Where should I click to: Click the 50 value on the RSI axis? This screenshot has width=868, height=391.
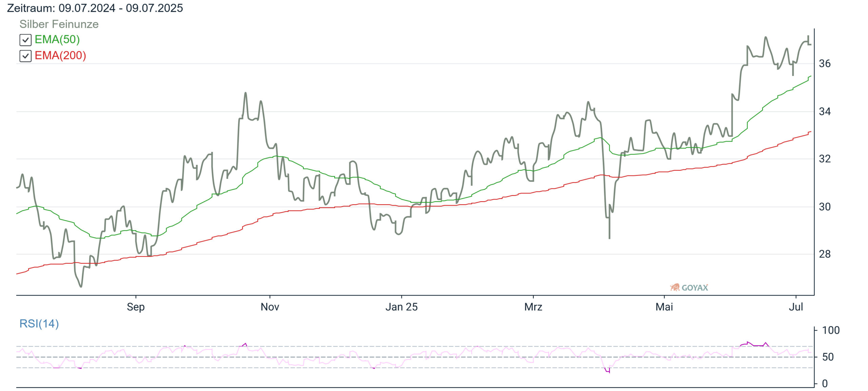pos(828,357)
